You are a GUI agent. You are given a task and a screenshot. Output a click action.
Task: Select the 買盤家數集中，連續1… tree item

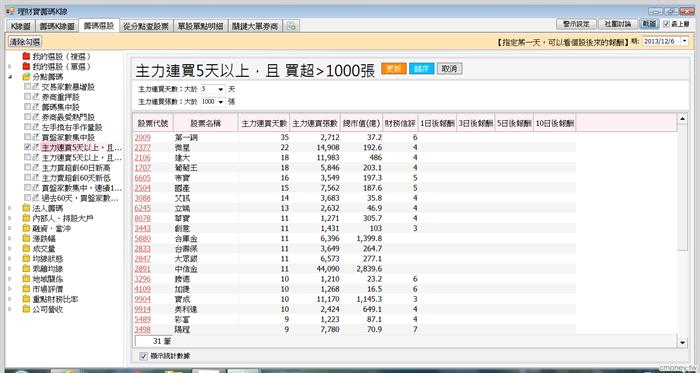[81, 188]
